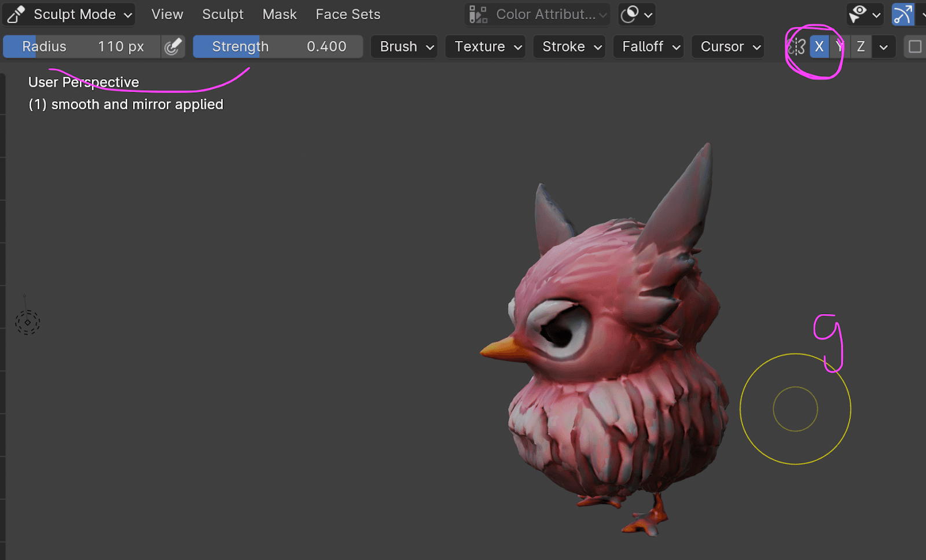
Task: Open the Sculpt Mode selector dropdown
Action: [x=69, y=14]
